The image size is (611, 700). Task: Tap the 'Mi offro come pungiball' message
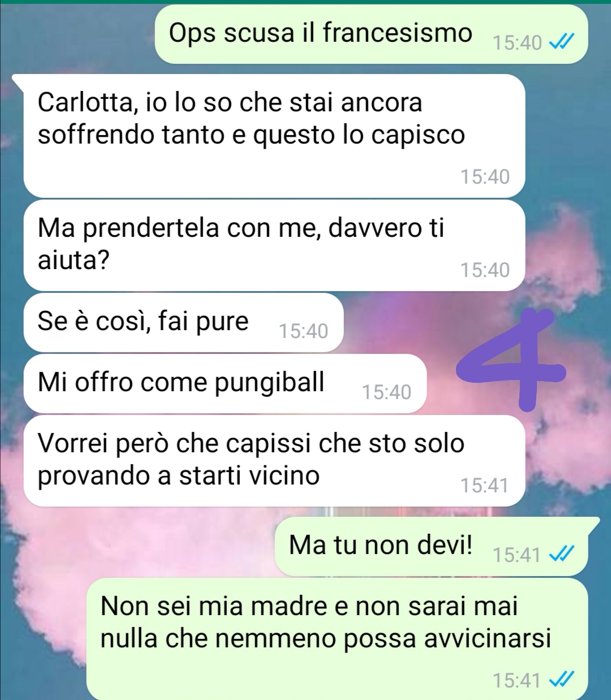225,383
